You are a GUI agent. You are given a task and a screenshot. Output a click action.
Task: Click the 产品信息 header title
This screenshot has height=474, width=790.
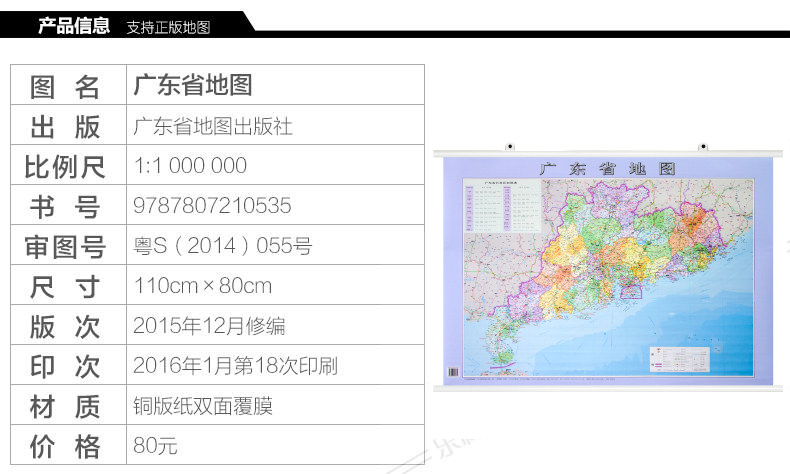[74, 25]
